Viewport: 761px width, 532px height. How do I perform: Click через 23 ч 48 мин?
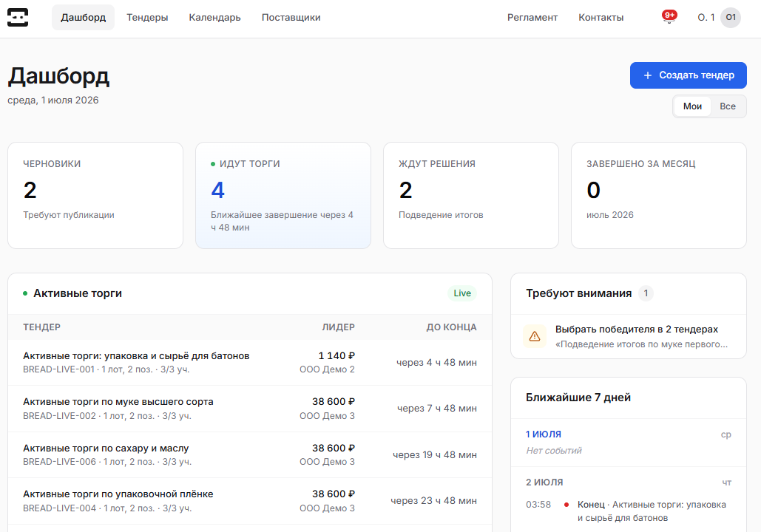click(x=434, y=500)
